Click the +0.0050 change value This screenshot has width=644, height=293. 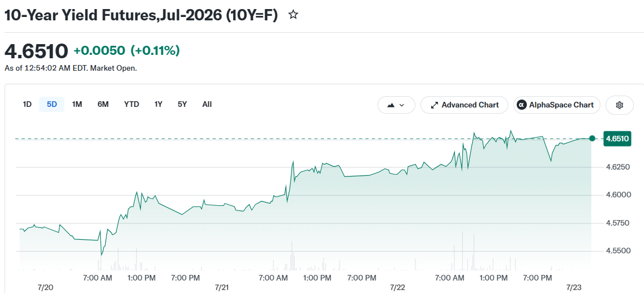point(100,51)
